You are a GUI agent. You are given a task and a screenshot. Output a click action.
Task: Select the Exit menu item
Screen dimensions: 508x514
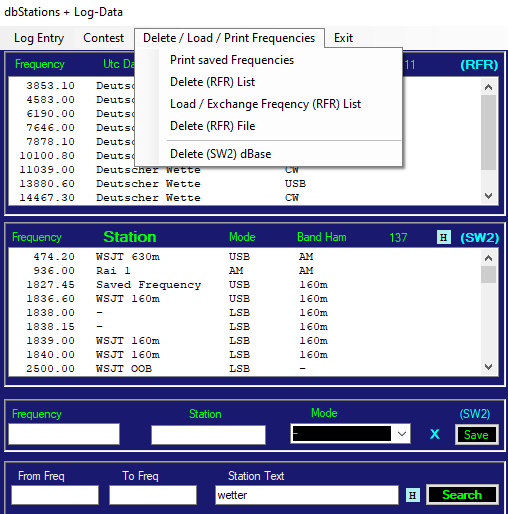click(343, 38)
